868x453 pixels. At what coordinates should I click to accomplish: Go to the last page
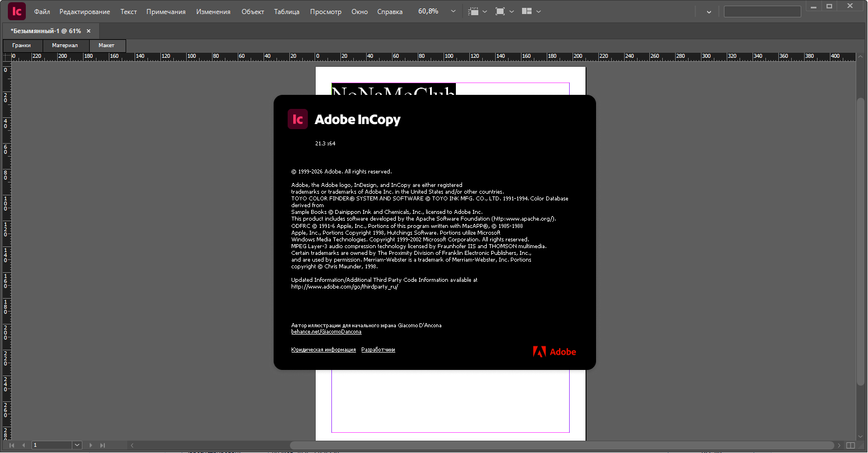pyautogui.click(x=103, y=445)
